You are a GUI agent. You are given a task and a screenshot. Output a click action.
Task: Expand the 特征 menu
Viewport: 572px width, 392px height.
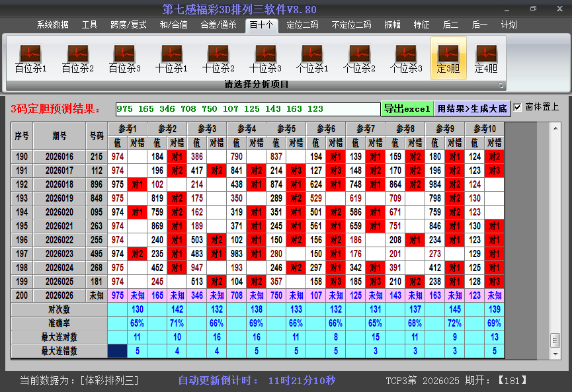(422, 24)
